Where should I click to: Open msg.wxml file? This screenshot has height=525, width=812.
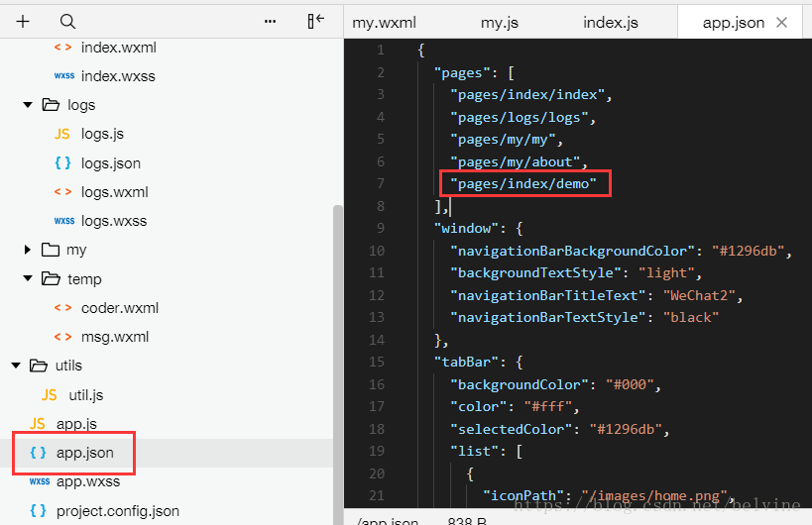115,337
